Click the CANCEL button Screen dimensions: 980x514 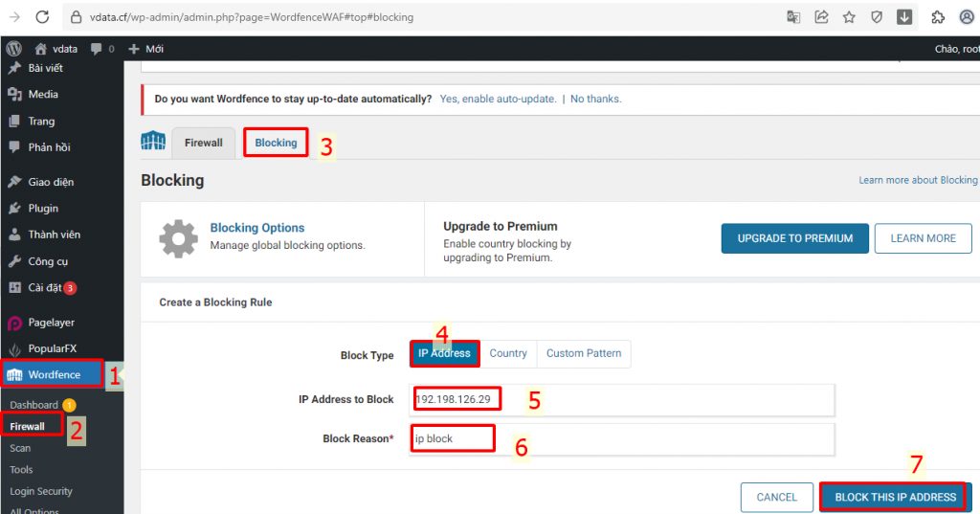coord(777,497)
